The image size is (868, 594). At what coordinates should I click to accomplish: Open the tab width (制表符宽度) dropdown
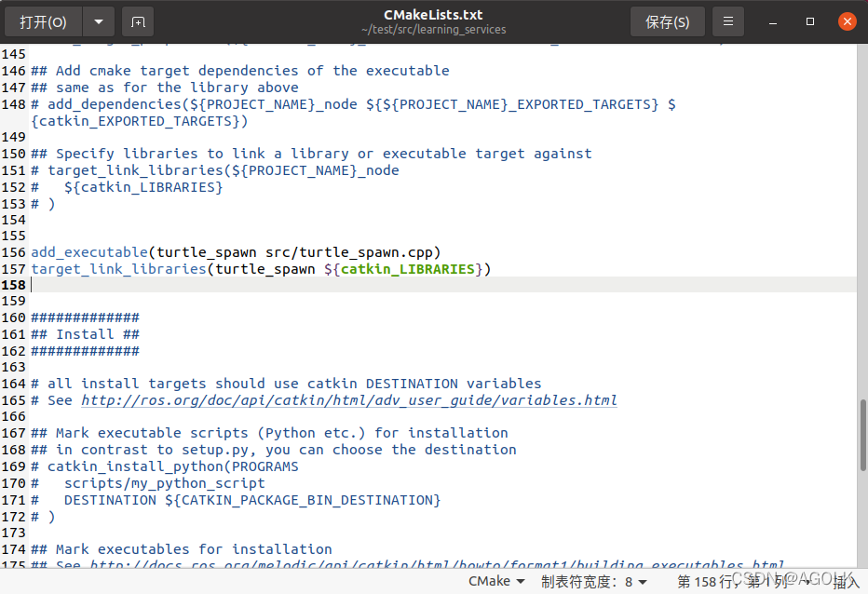click(594, 581)
